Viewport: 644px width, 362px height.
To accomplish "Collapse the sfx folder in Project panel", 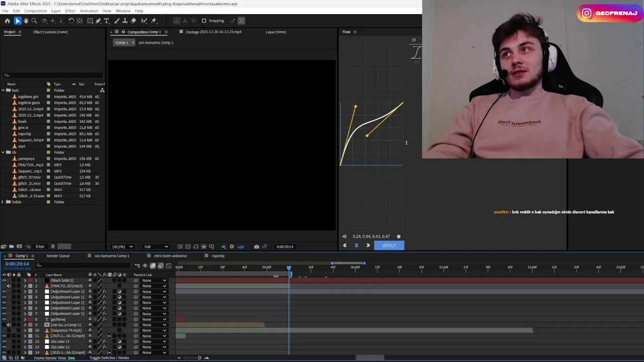I will [x=3, y=152].
